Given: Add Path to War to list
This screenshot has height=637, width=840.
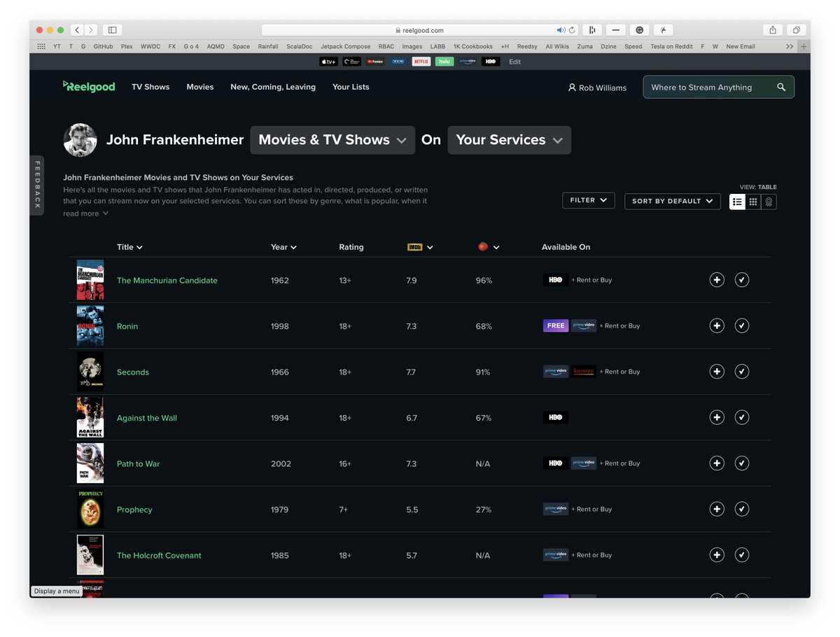Looking at the screenshot, I should pos(717,463).
